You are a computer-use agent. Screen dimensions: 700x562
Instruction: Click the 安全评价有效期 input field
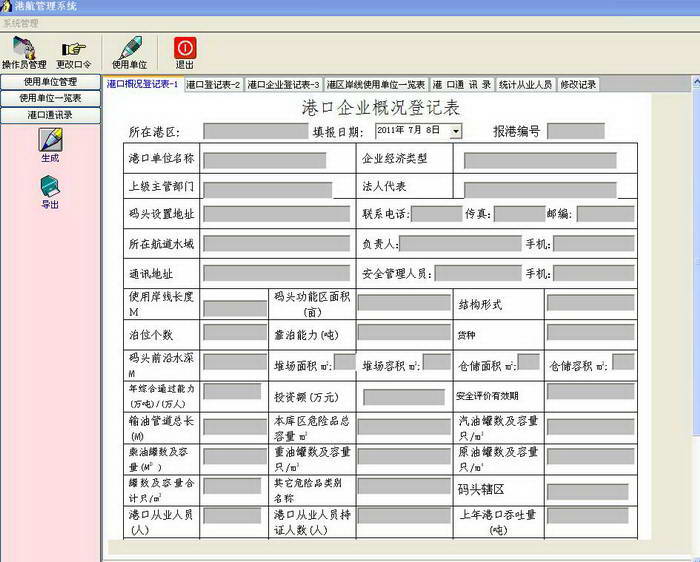click(591, 391)
